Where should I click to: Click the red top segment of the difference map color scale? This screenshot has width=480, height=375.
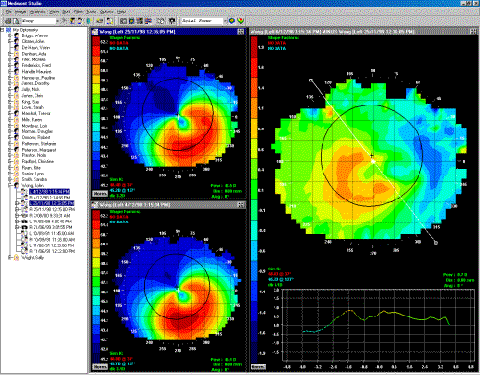point(254,47)
